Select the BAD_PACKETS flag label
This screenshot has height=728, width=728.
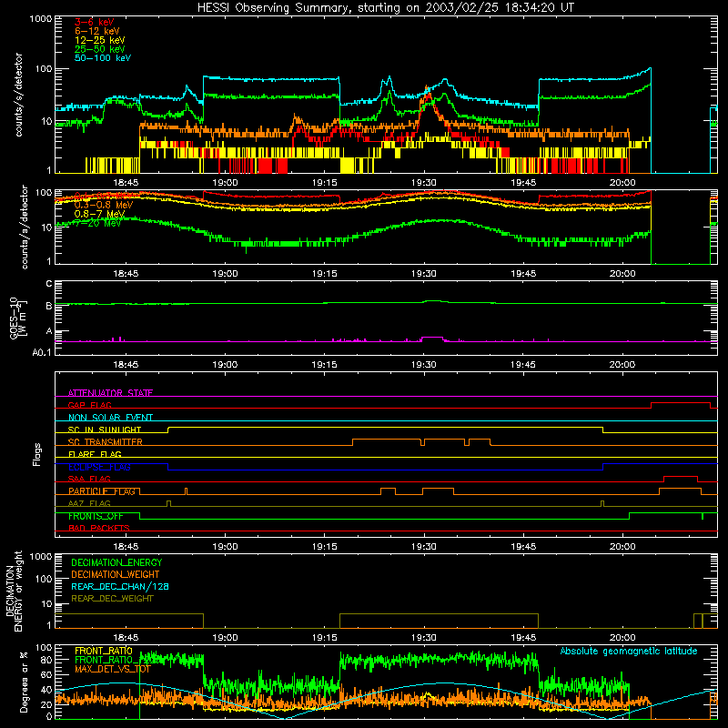click(x=99, y=529)
